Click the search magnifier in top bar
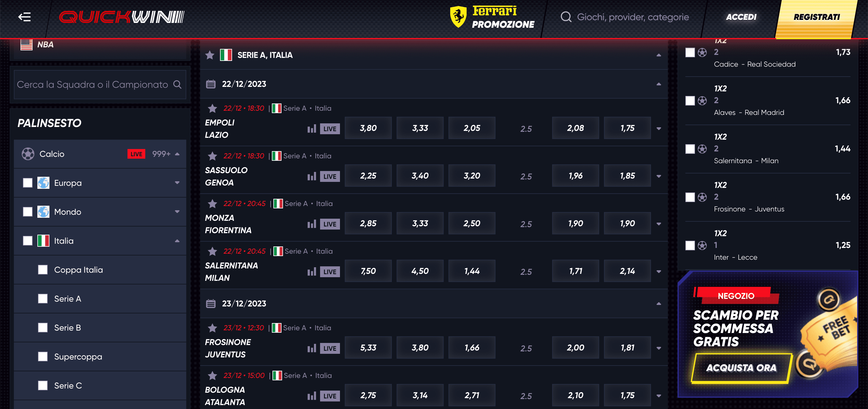868x409 pixels. (566, 17)
